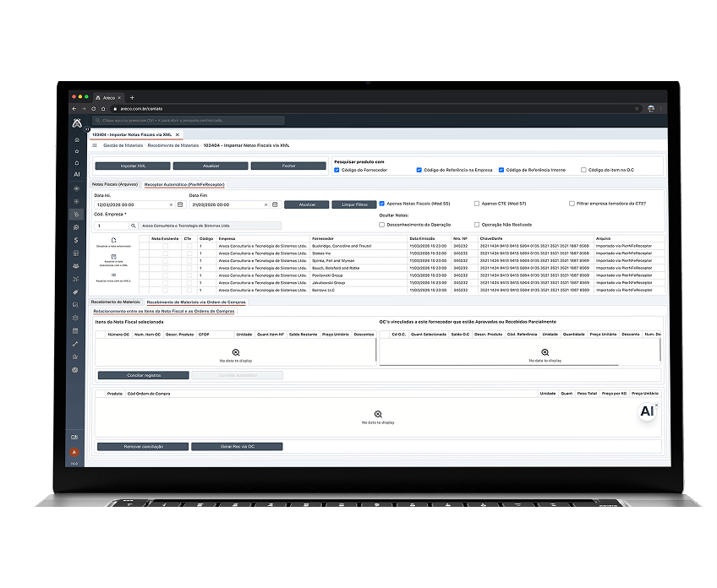Click the Desativar a nota selecionada icon
The image size is (717, 588).
113,240
